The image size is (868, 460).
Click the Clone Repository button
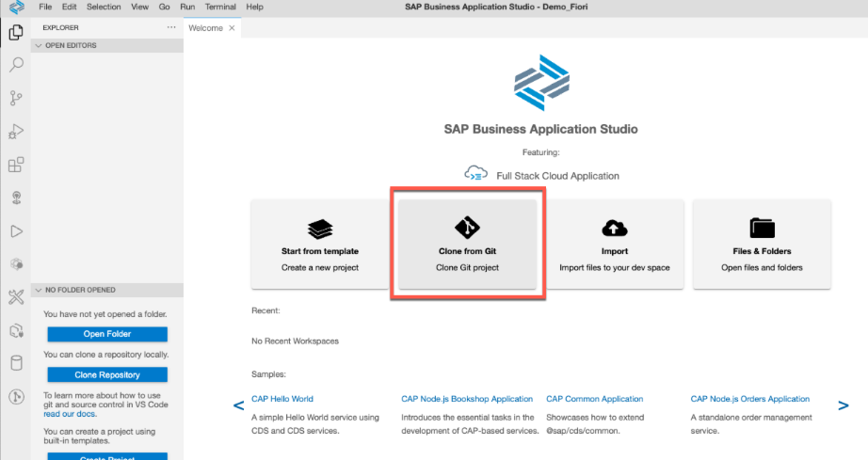[x=107, y=374]
